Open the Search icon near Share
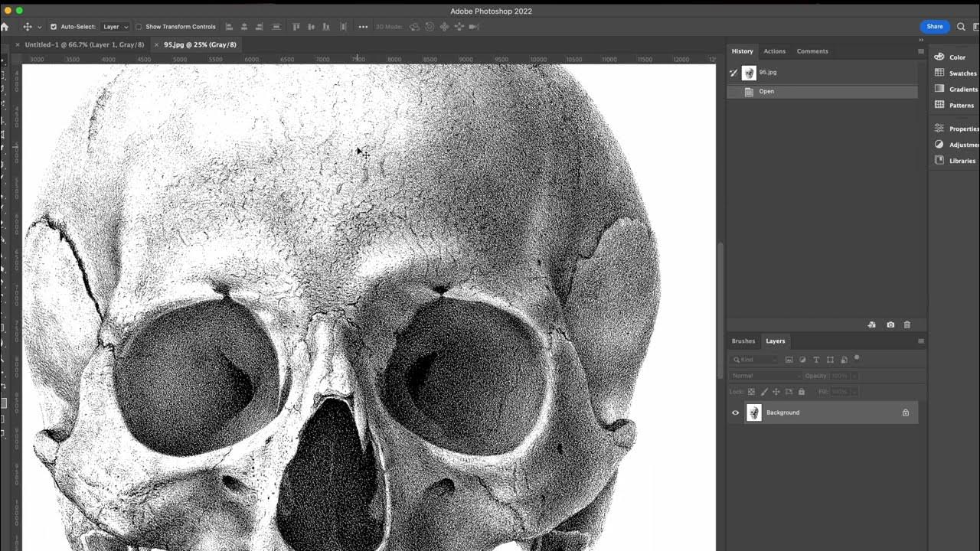The image size is (980, 551). (961, 27)
